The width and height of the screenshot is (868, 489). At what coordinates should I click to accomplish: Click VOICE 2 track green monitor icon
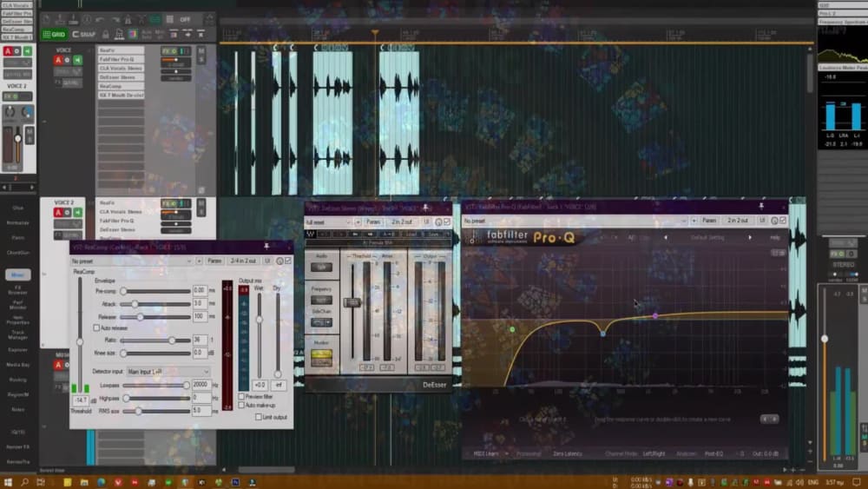77,213
